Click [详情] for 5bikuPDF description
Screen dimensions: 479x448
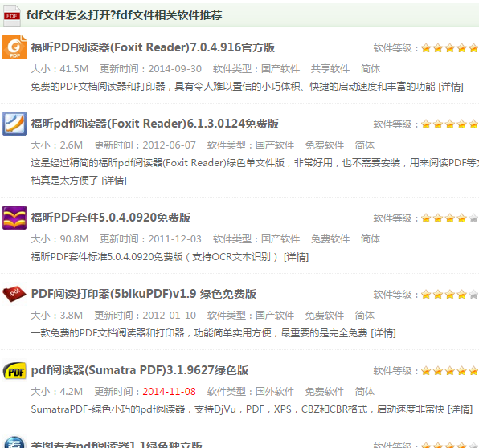pyautogui.click(x=383, y=333)
